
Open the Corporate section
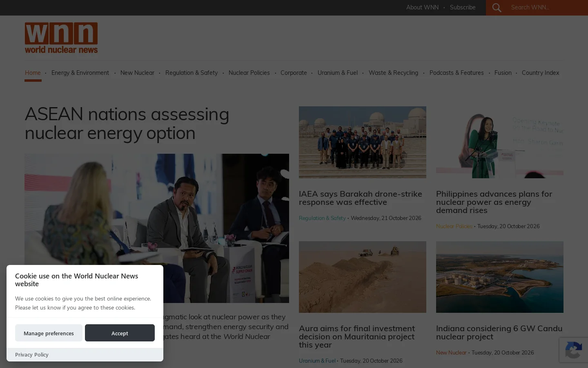294,73
